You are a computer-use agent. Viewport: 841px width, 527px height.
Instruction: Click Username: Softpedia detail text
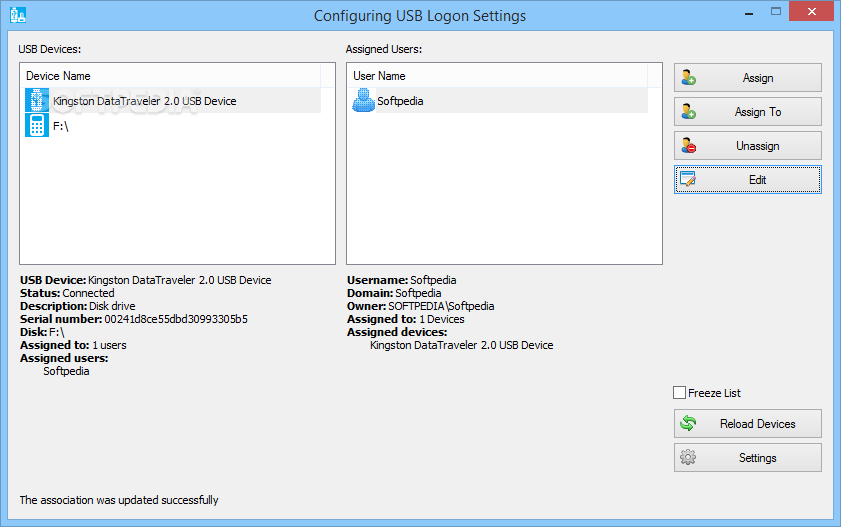pyautogui.click(x=402, y=280)
